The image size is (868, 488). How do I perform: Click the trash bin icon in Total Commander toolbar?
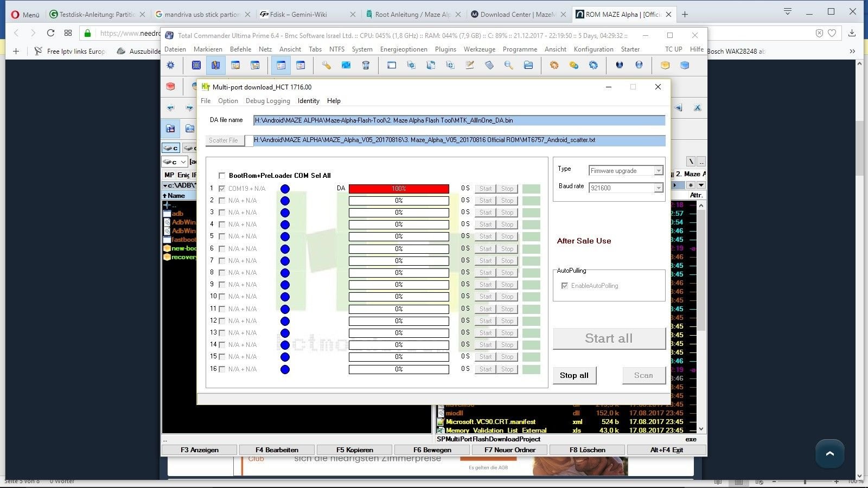366,65
